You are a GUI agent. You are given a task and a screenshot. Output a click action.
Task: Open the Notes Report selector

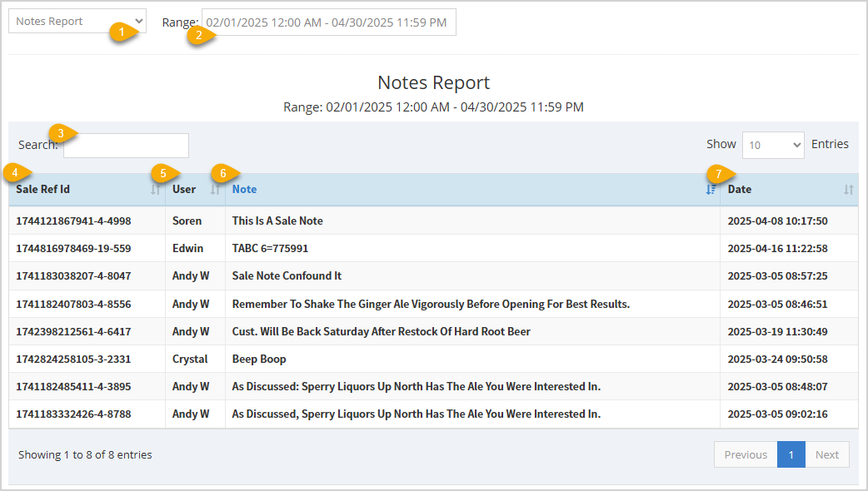pyautogui.click(x=77, y=20)
